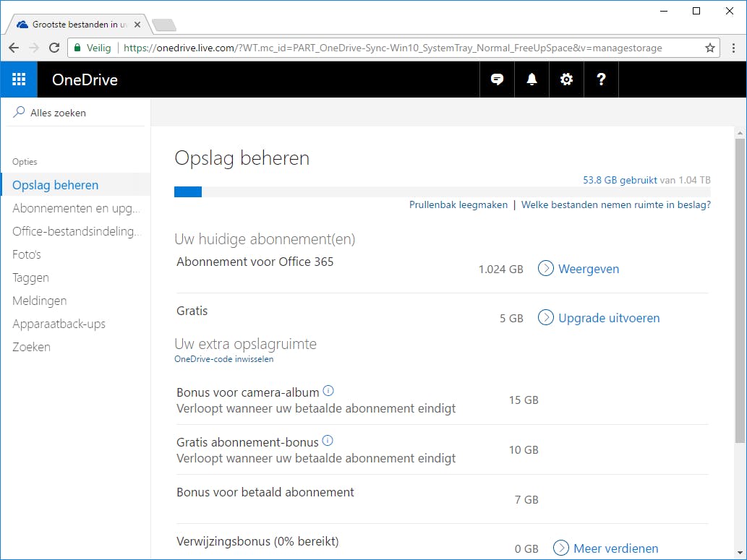Click the storage usage progress bar
The image size is (747, 560).
(x=442, y=191)
